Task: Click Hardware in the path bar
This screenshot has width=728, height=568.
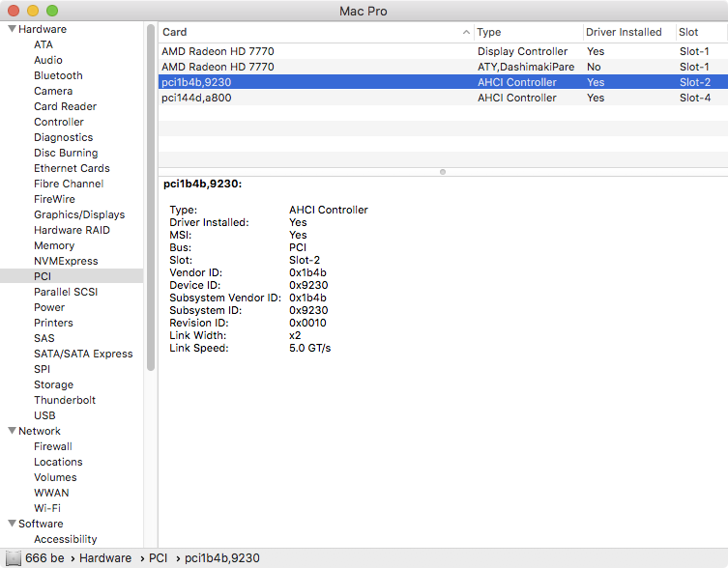Action: coord(105,557)
